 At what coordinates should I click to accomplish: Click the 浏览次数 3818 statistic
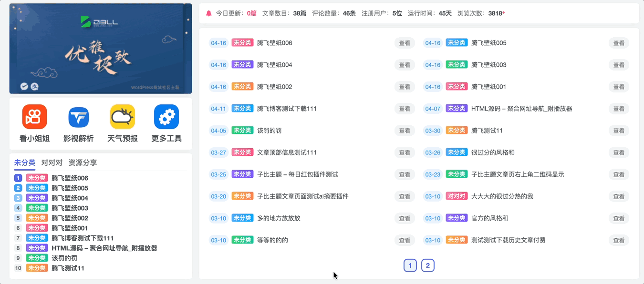[x=481, y=13]
